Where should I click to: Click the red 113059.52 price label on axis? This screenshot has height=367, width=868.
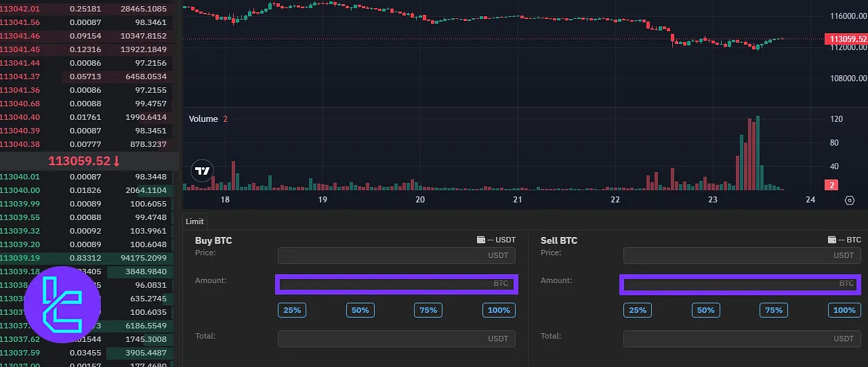846,39
